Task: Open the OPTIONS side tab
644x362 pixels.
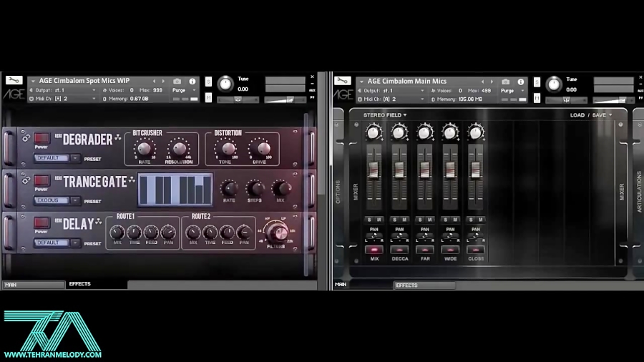Action: tap(338, 192)
